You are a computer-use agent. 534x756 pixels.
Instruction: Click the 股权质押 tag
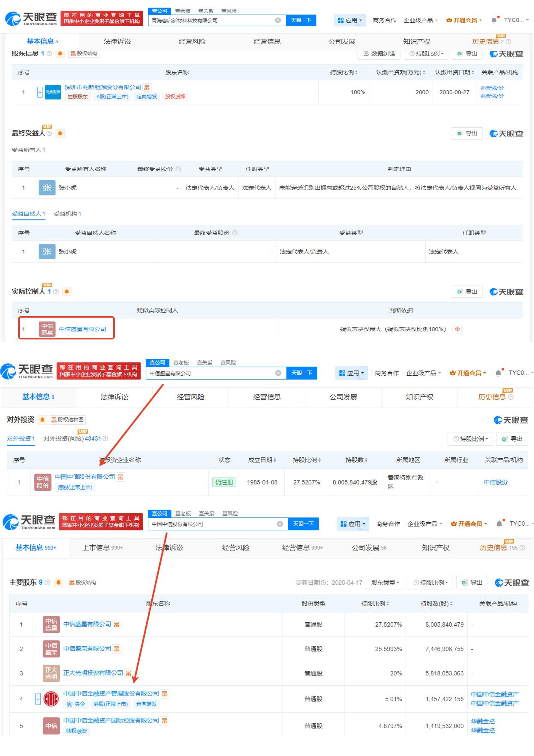[x=175, y=97]
